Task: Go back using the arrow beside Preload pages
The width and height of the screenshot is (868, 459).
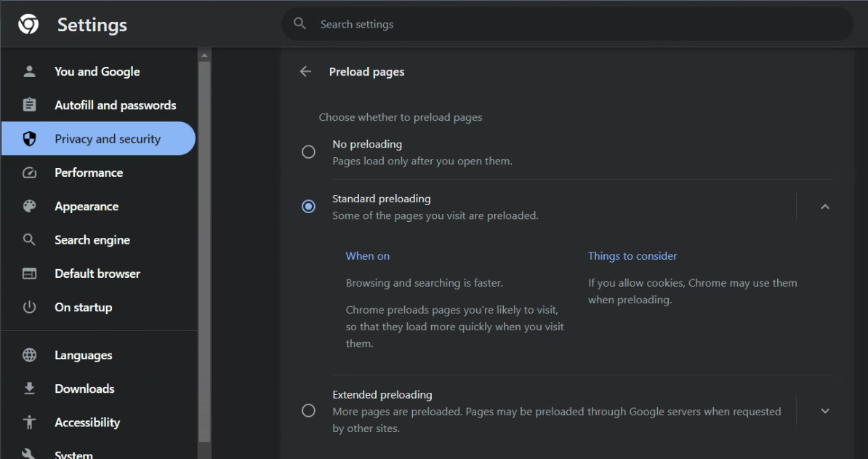Action: (x=305, y=71)
